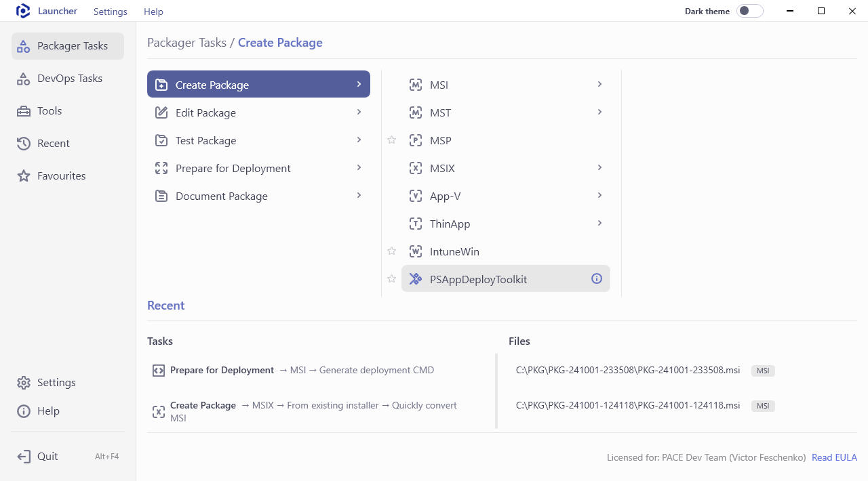Click the icon beside recent Prepare for Deployment task
This screenshot has width=868, height=481.
point(158,371)
